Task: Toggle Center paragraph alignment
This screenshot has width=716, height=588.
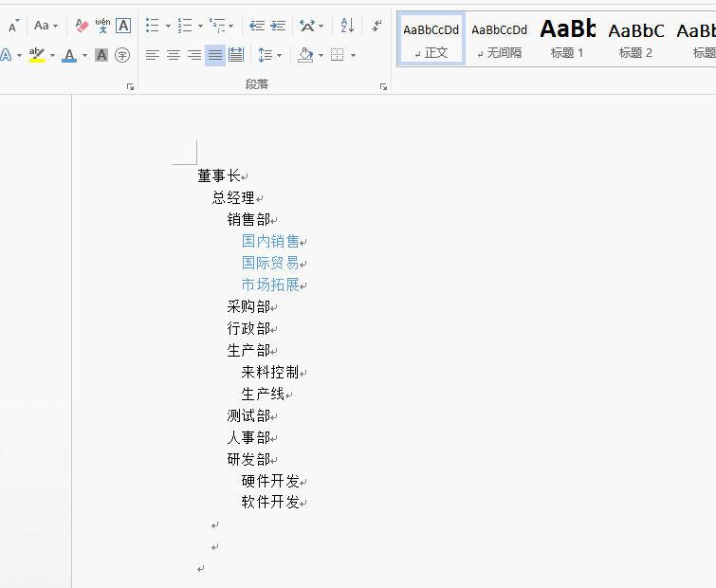Action: click(x=174, y=55)
